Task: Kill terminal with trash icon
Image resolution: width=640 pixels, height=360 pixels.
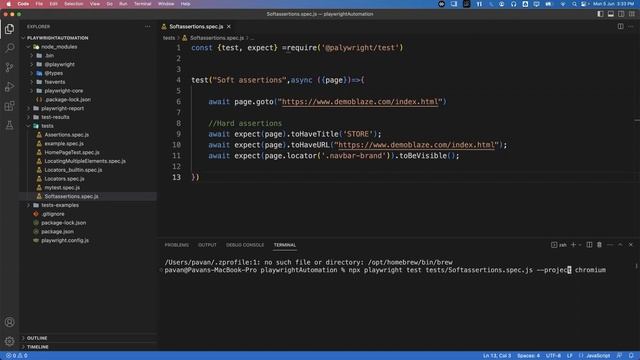Action: [x=599, y=244]
